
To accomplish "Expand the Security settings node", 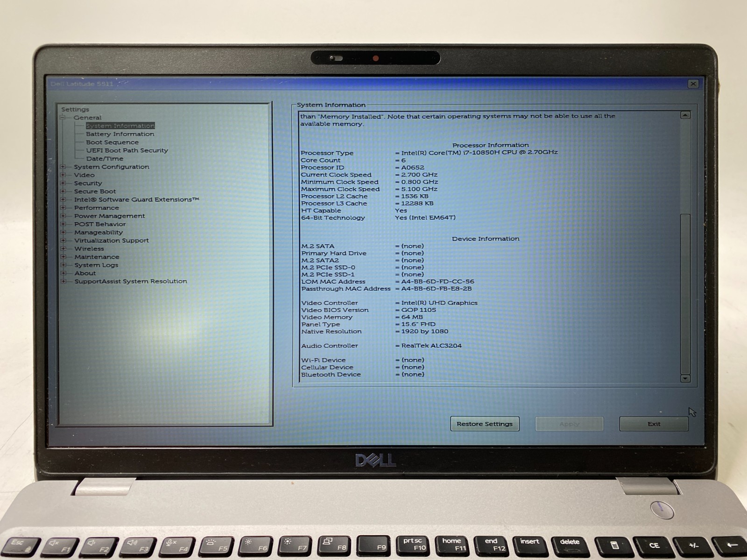I will pyautogui.click(x=63, y=183).
